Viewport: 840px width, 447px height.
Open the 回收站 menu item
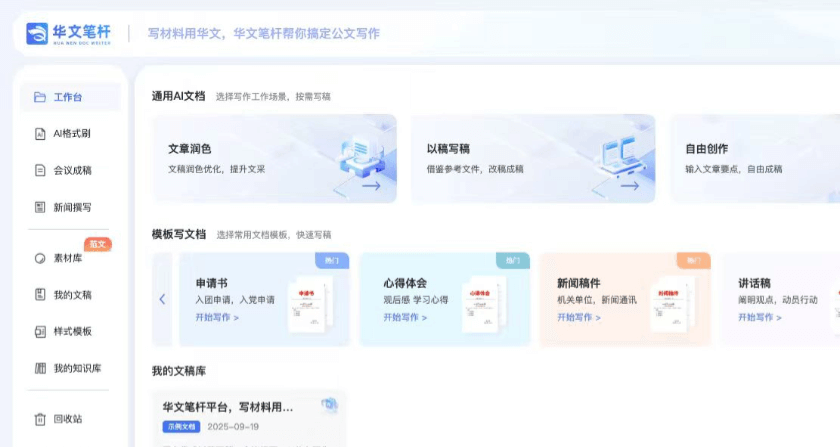(70, 419)
